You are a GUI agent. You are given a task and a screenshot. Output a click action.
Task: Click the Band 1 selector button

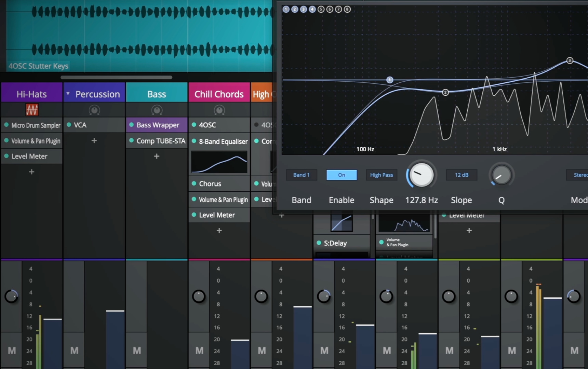(301, 175)
